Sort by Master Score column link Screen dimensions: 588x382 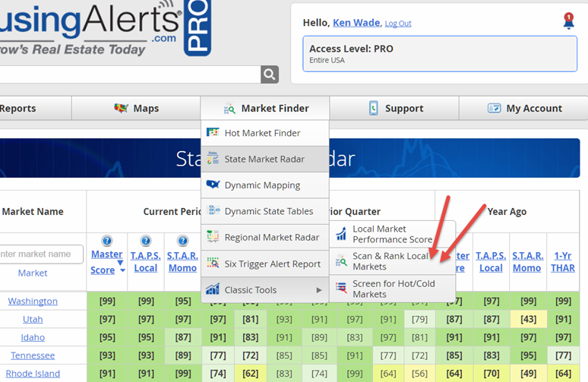click(106, 262)
